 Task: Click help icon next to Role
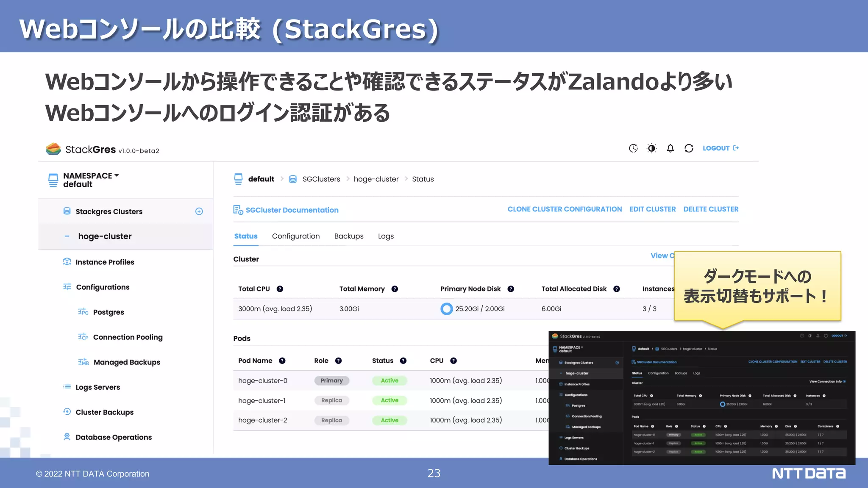[x=338, y=361]
